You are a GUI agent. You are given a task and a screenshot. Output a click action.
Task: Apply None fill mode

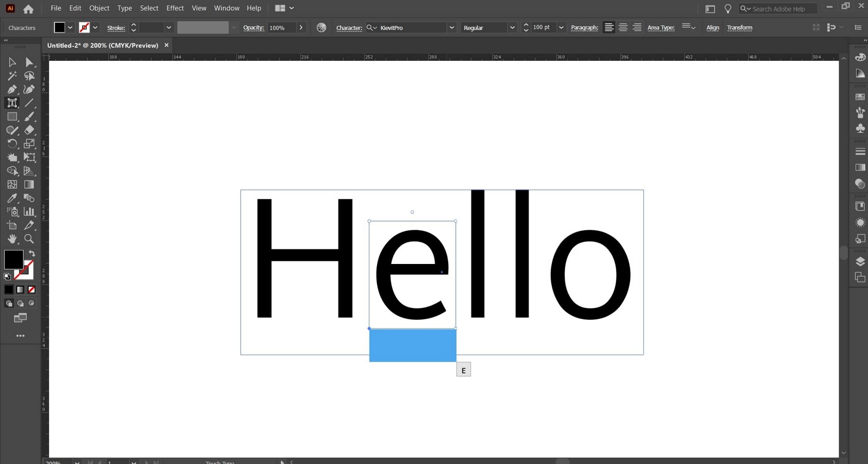(31, 289)
